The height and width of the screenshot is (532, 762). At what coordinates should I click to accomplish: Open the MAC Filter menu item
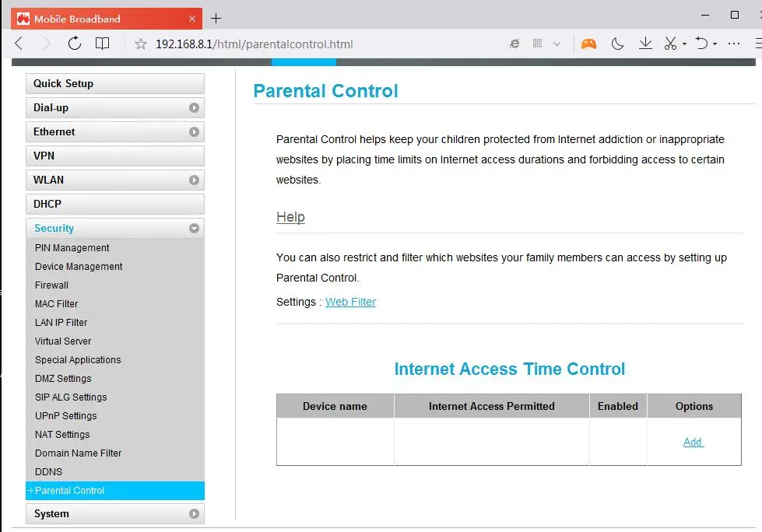coord(56,304)
